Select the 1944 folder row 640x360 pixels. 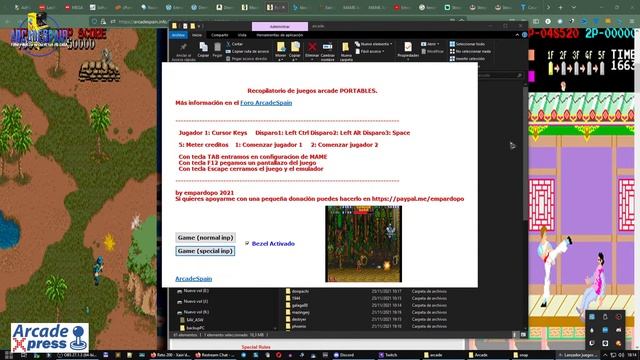point(365,298)
